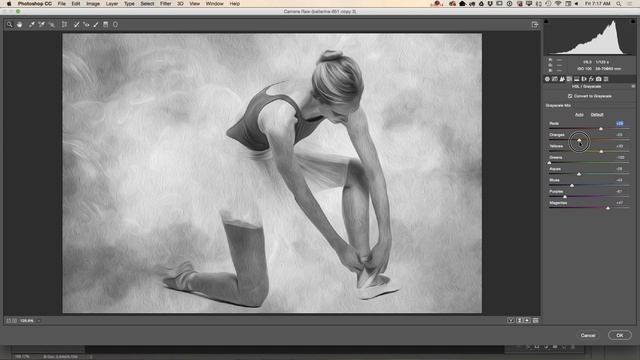
Task: Open the Edit menu
Action: [x=76, y=4]
